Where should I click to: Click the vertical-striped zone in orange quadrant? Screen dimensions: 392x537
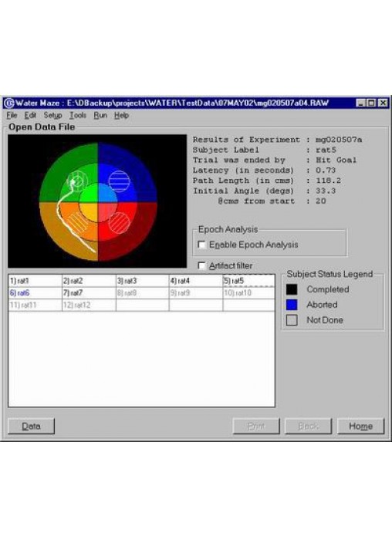pyautogui.click(x=79, y=223)
